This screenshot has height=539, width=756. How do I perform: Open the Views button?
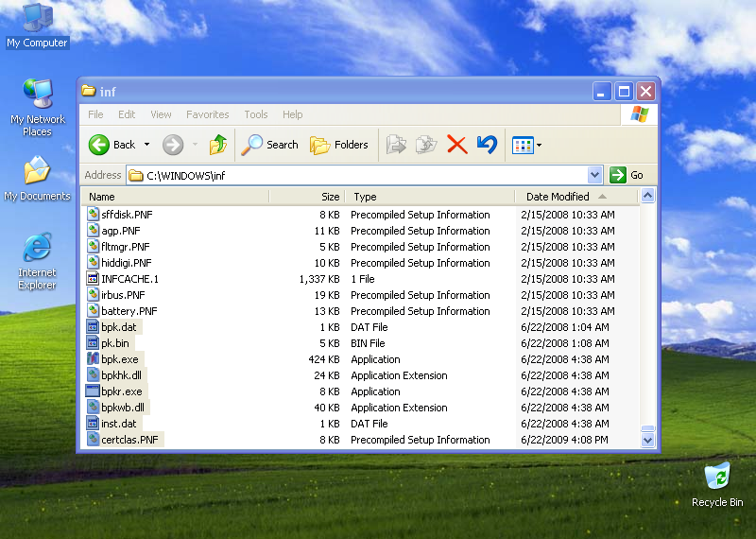pos(524,145)
